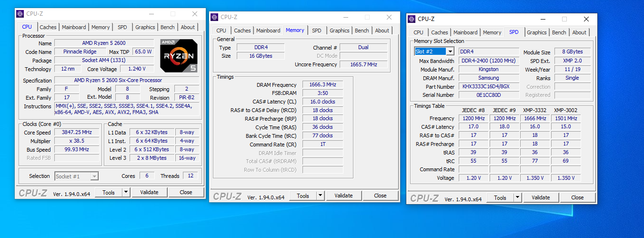Expand the Tools dropdown arrow in the leftmost window
The width and height of the screenshot is (644, 238).
[x=126, y=192]
